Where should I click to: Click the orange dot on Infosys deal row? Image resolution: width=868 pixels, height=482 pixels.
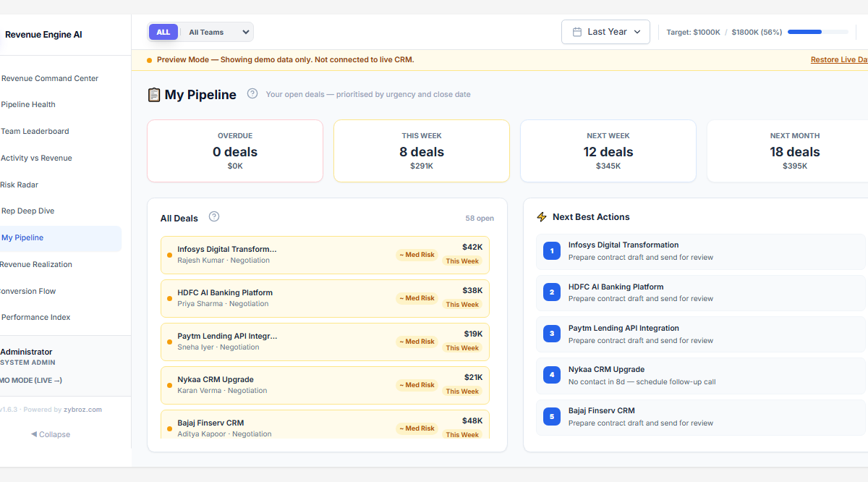point(169,255)
